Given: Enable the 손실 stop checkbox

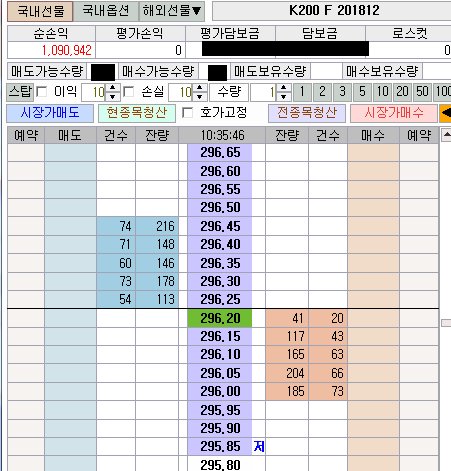Looking at the screenshot, I should pyautogui.click(x=129, y=92).
